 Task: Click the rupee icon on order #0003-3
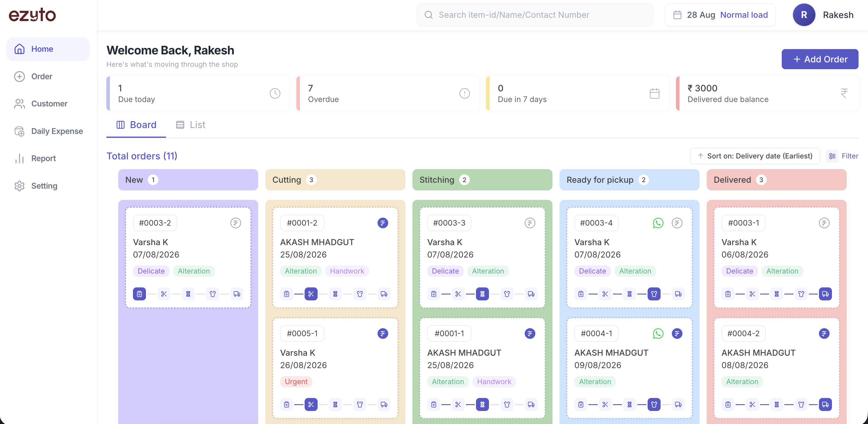coord(530,223)
